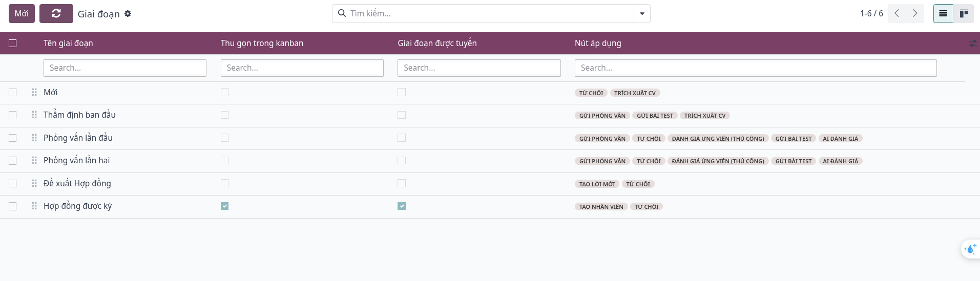Sort by Tên giai đoạn column
This screenshot has height=281, width=980.
tap(68, 44)
